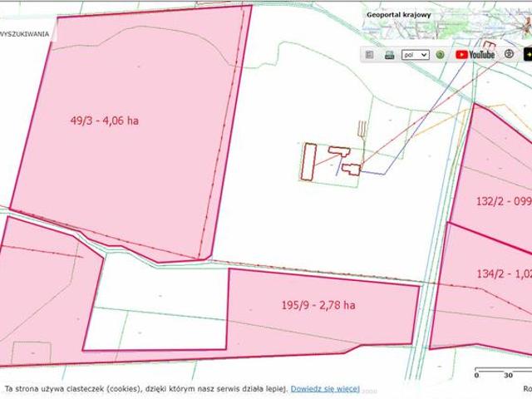
Task: Open the map composition panel icon
Action: [x=369, y=55]
